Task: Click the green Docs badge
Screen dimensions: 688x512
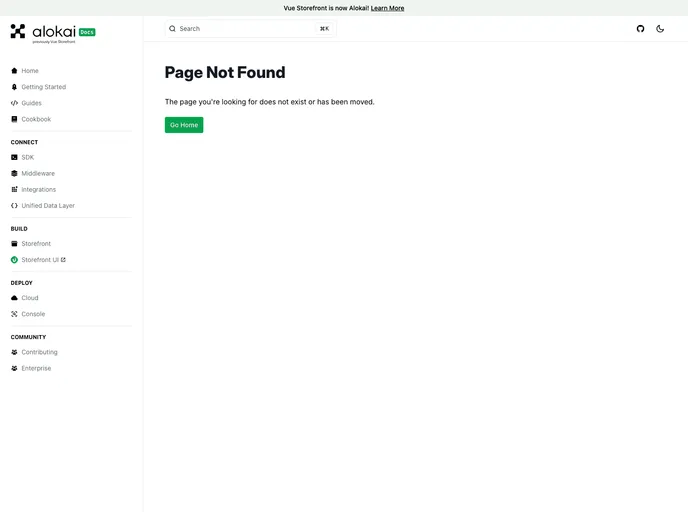Action: click(x=87, y=32)
